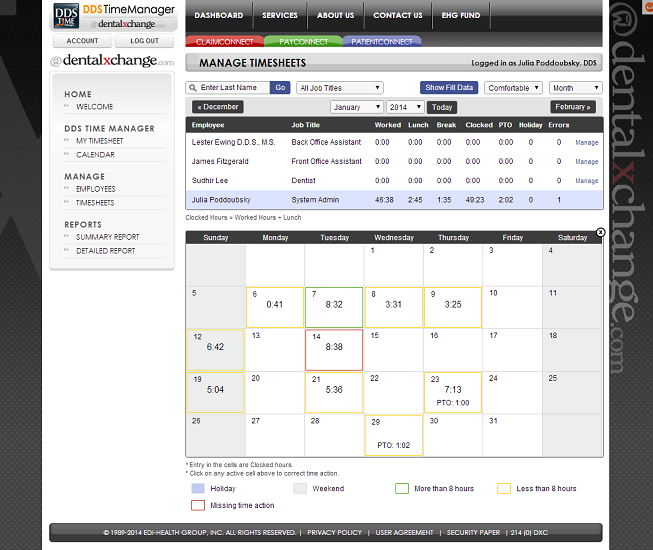
Task: Open the Month view dropdown
Action: (576, 88)
